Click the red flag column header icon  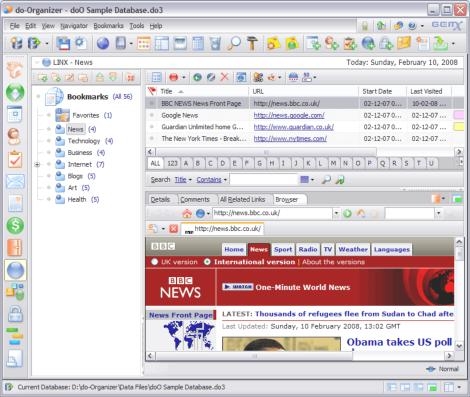(x=152, y=91)
